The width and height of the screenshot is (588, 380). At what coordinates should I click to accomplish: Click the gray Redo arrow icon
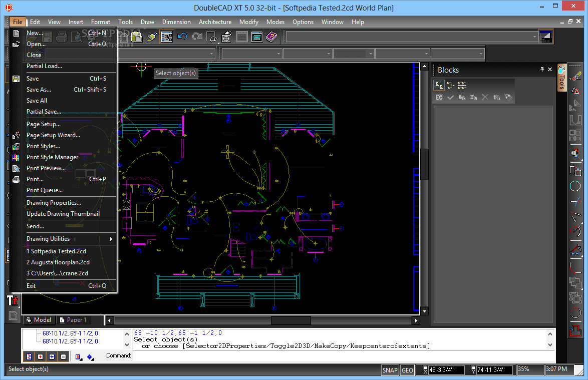197,37
